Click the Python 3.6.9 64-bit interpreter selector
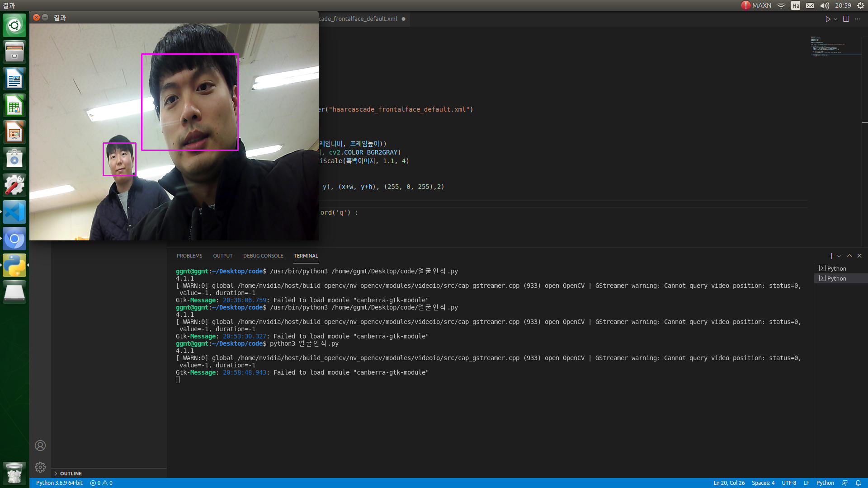Image resolution: width=868 pixels, height=488 pixels. point(59,483)
